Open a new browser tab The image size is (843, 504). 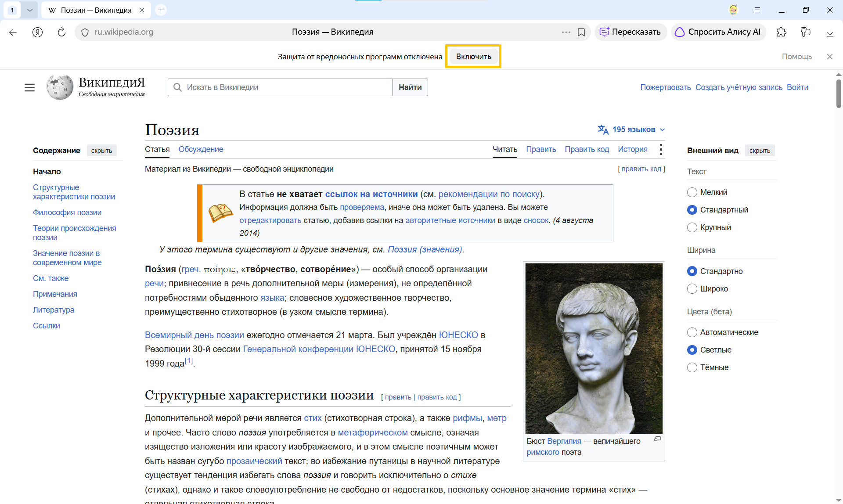click(161, 10)
